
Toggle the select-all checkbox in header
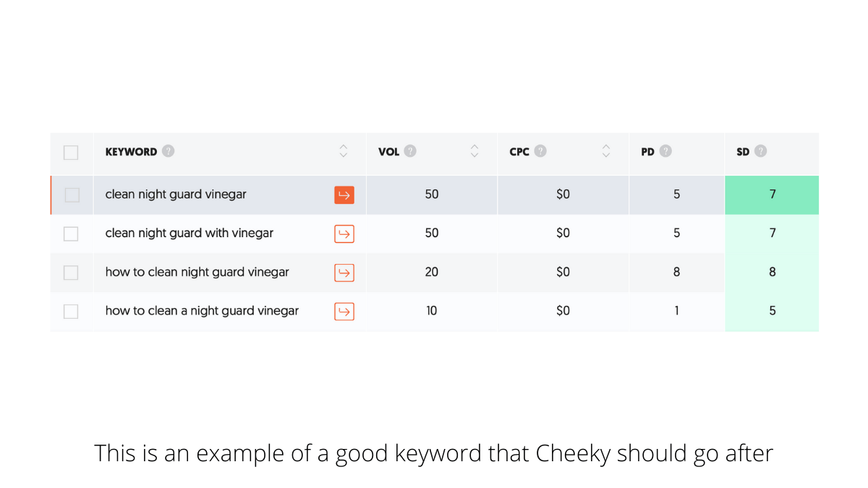coord(71,153)
